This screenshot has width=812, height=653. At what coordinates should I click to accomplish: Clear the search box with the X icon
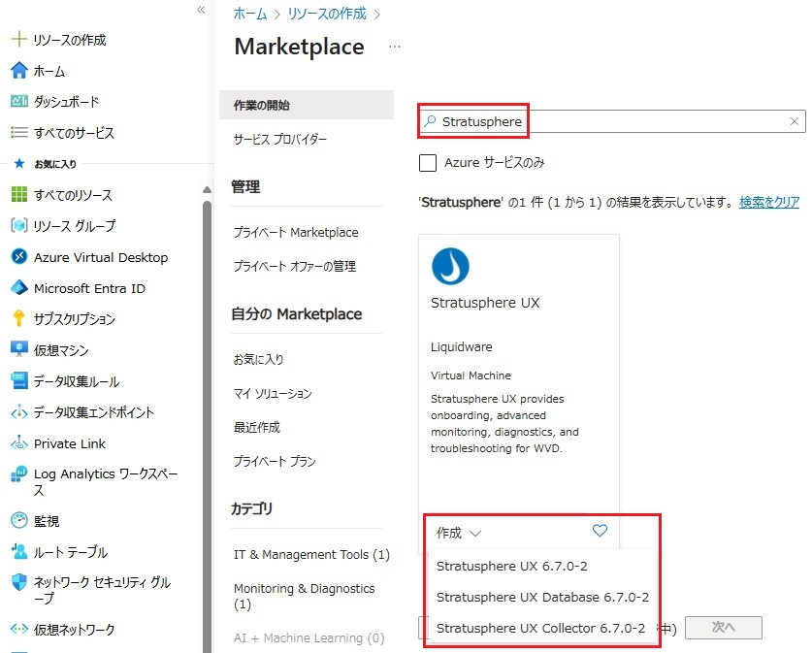tap(795, 121)
